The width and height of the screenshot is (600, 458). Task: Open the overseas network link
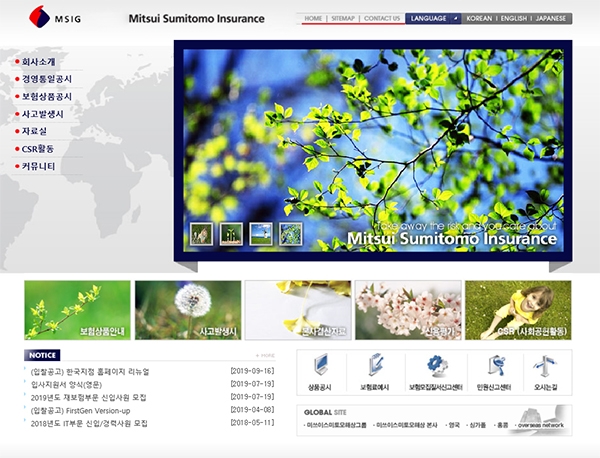(x=540, y=425)
